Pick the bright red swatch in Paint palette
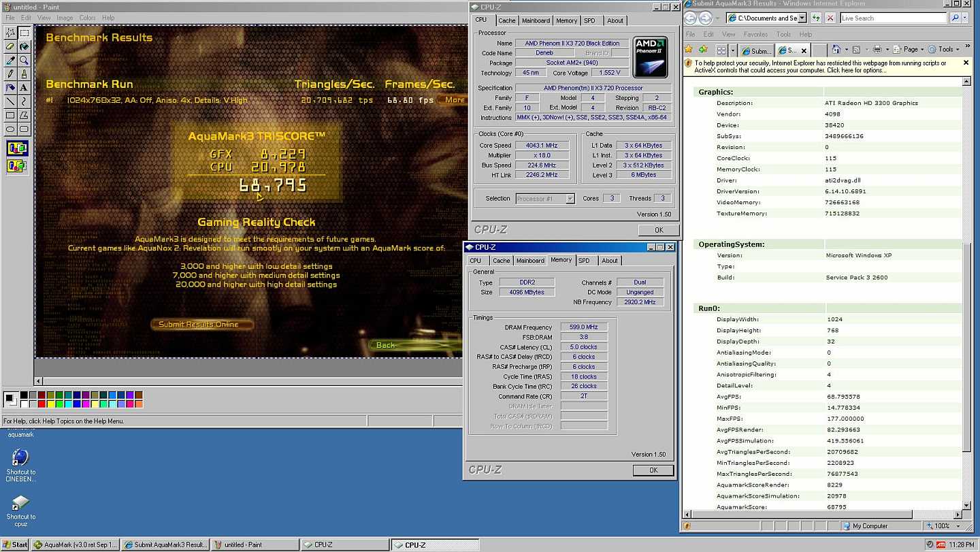The width and height of the screenshot is (980, 552). (x=42, y=404)
